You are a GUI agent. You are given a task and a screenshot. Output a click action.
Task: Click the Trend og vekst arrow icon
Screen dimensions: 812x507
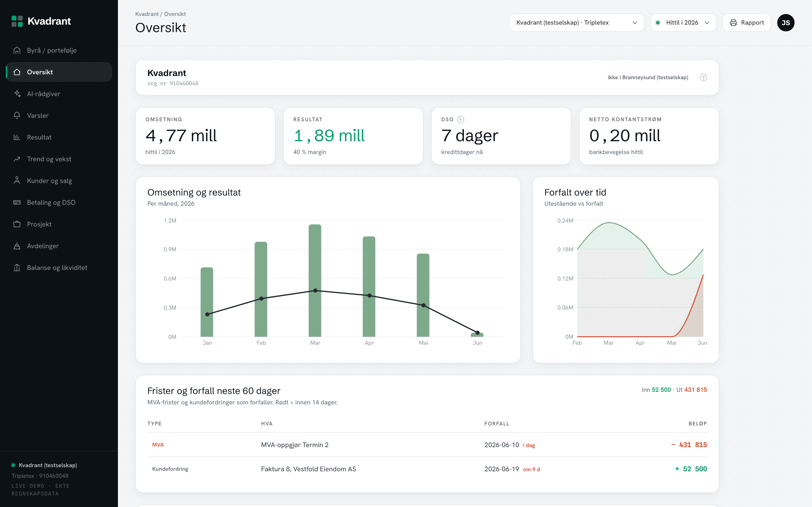17,159
